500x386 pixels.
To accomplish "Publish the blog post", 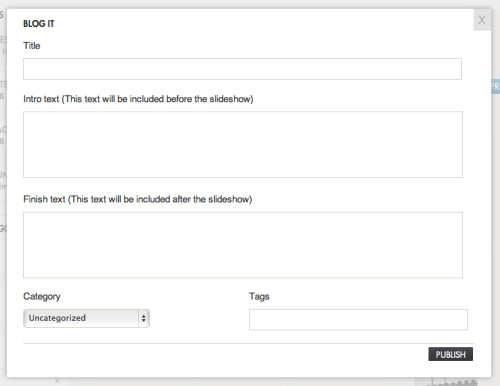I will point(450,354).
